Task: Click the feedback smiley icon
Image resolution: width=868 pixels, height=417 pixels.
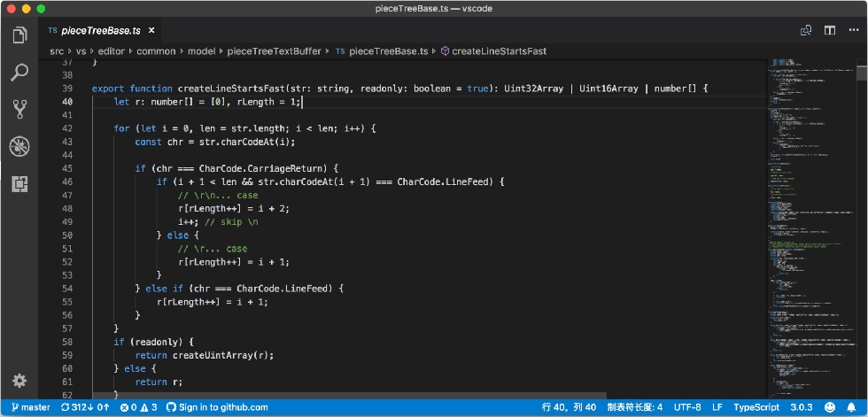Action: pyautogui.click(x=829, y=407)
